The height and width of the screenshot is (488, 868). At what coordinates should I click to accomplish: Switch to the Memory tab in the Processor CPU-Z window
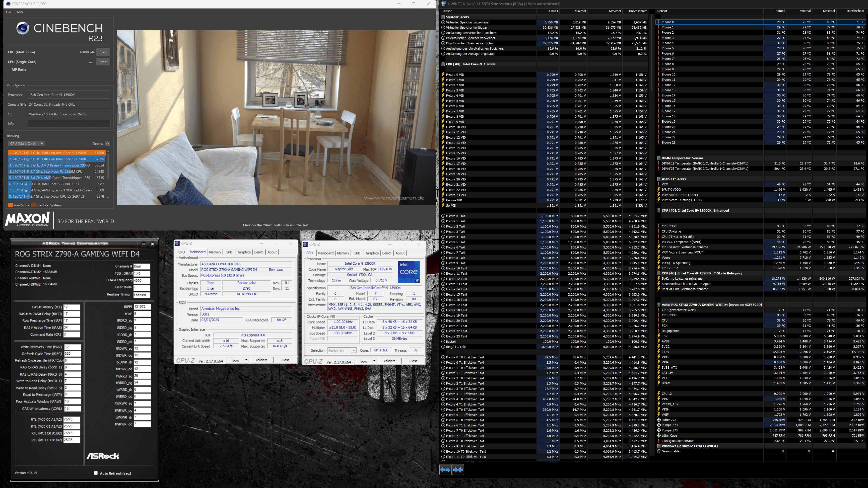343,253
